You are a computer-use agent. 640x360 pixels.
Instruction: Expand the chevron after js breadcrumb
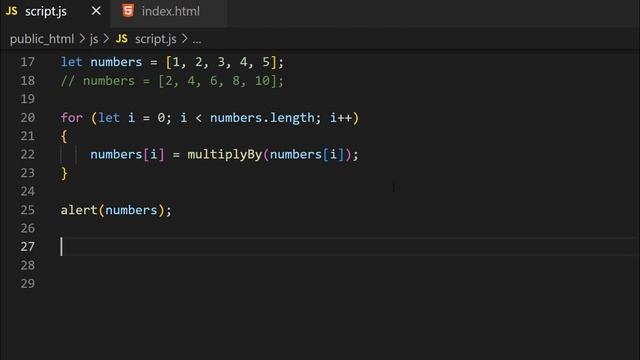(107, 39)
